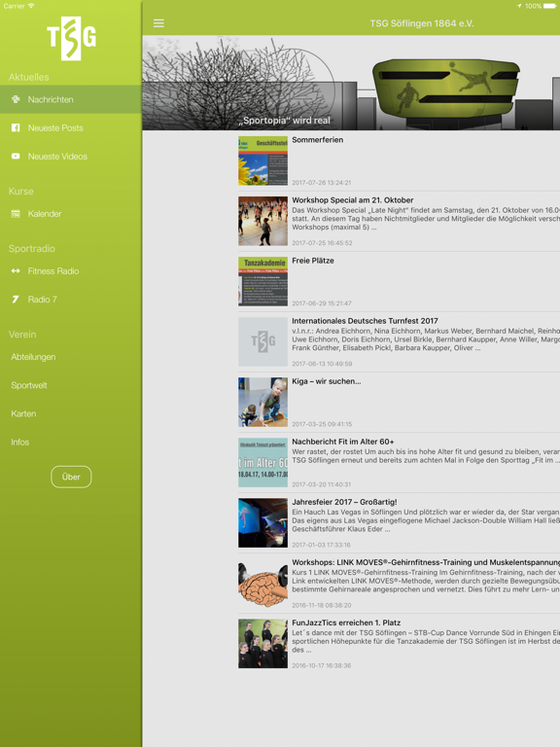Click the Fitness Radio dumbbell icon
Image resolution: width=560 pixels, height=747 pixels.
coord(16,270)
